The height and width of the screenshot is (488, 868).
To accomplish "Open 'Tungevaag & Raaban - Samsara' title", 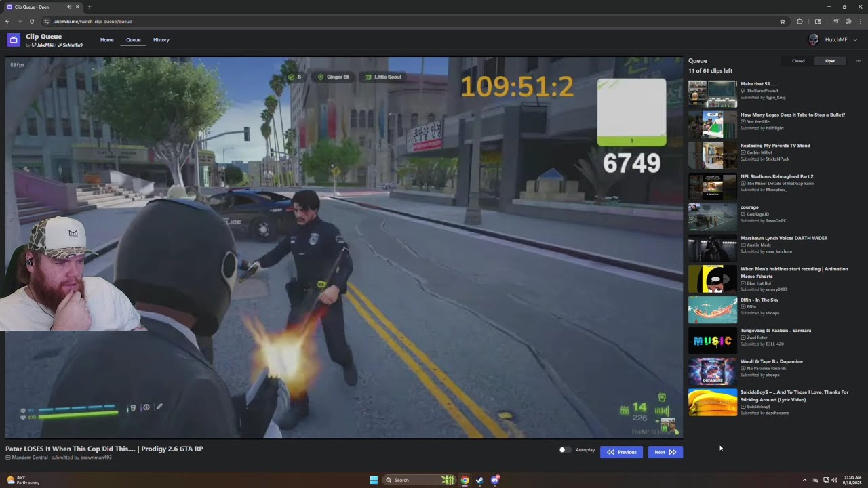I will (776, 331).
